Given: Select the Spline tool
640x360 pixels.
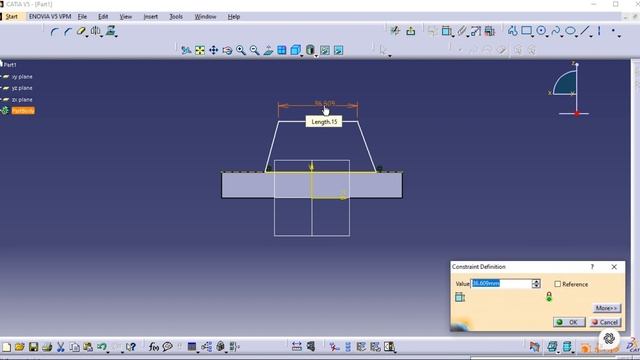Looking at the screenshot, I should point(556,31).
